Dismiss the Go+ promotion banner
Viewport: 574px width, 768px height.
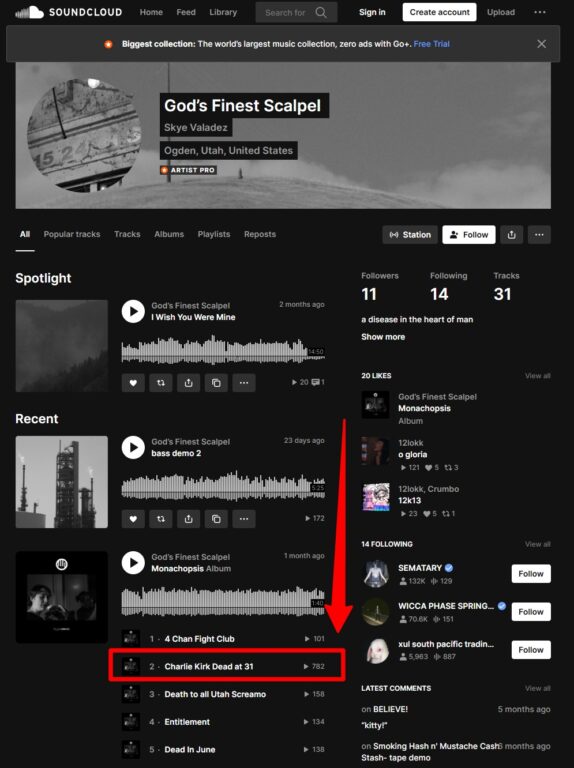541,44
